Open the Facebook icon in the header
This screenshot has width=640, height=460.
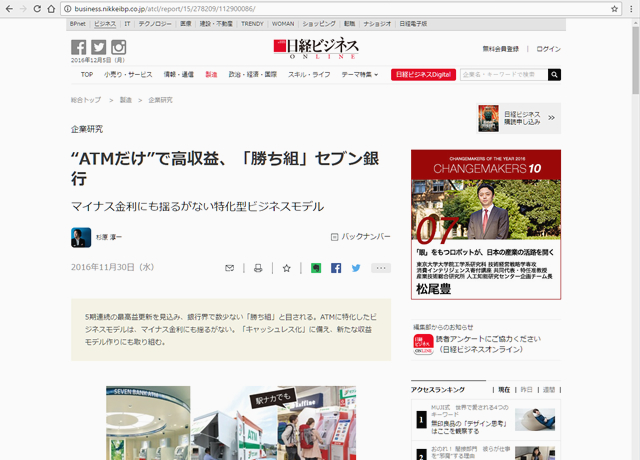point(79,48)
